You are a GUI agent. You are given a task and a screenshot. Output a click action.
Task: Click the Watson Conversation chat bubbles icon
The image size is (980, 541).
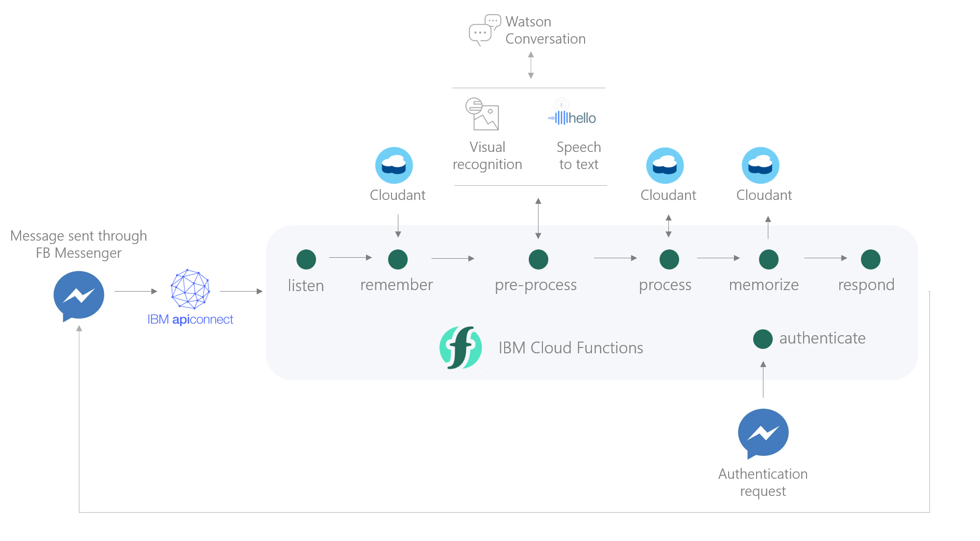[x=484, y=30]
